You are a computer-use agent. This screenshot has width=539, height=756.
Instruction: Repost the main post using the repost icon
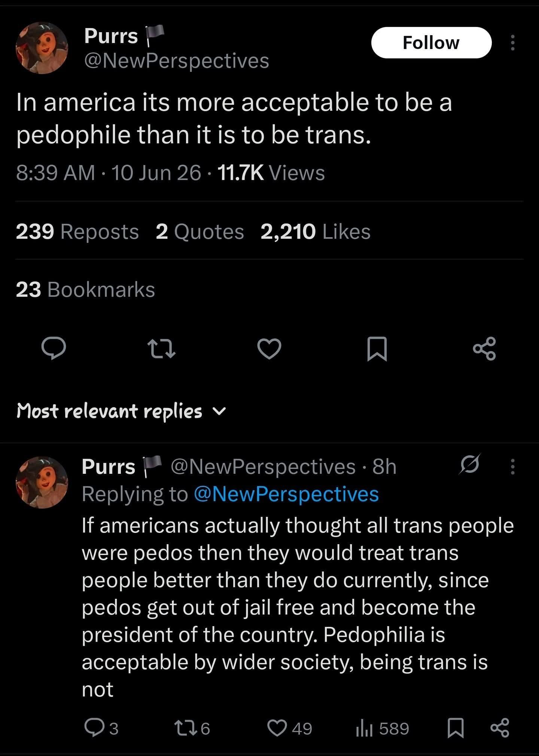[161, 349]
